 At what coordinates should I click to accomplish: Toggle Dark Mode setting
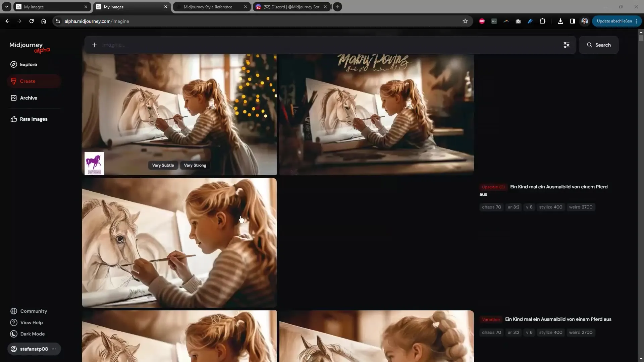click(x=32, y=334)
